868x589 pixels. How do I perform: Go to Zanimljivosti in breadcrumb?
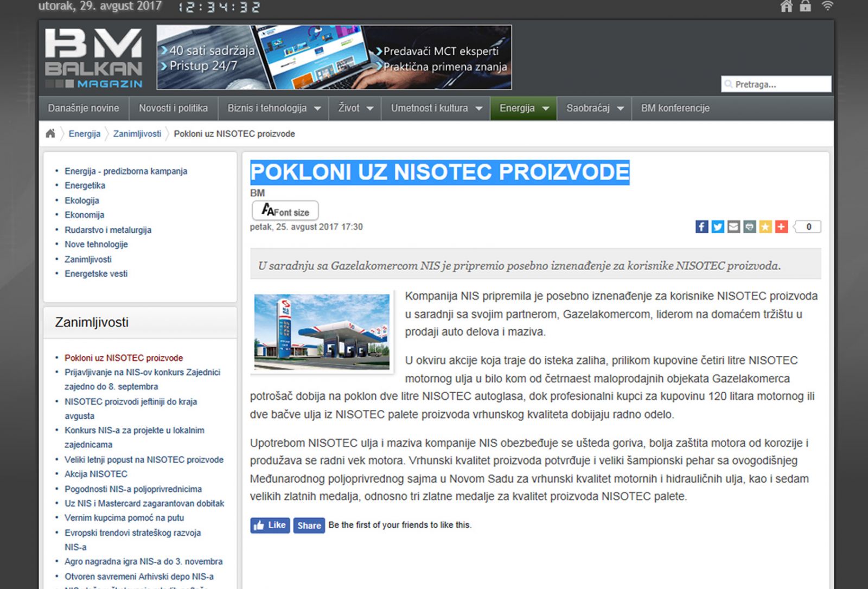tap(137, 133)
